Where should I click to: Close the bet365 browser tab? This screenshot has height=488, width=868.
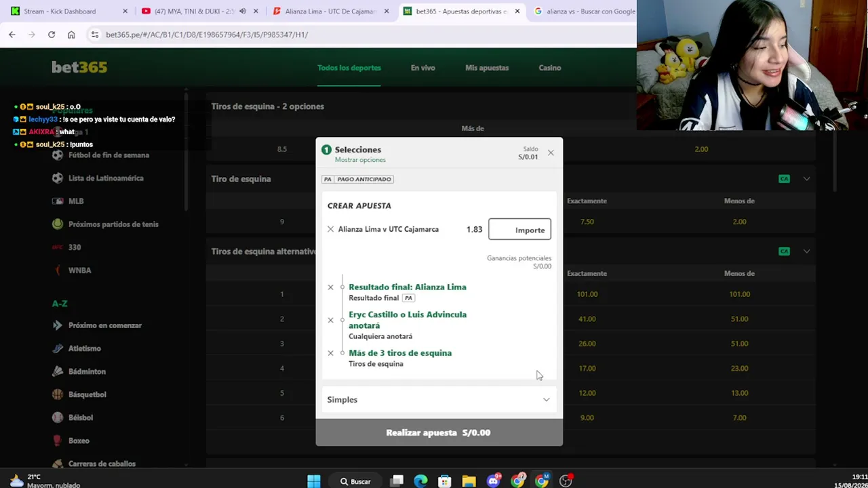517,12
